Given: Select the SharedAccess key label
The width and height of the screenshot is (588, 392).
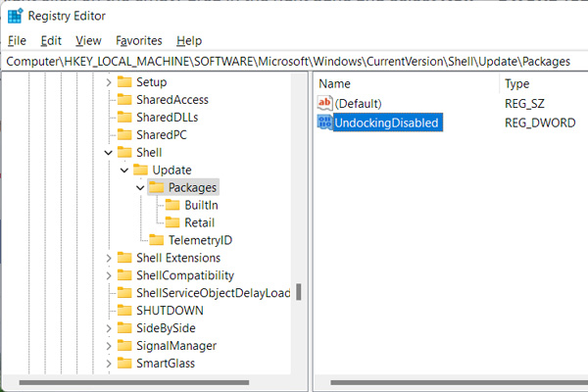Looking at the screenshot, I should tap(172, 100).
